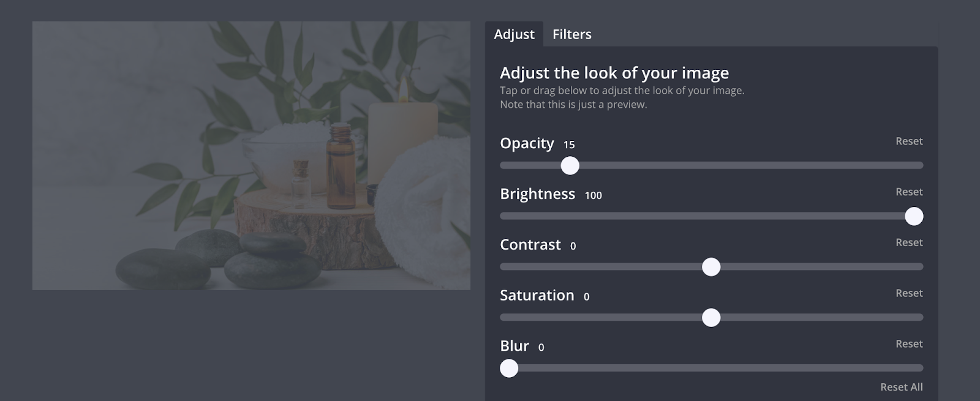
Task: Reset the Brightness setting
Action: click(908, 192)
